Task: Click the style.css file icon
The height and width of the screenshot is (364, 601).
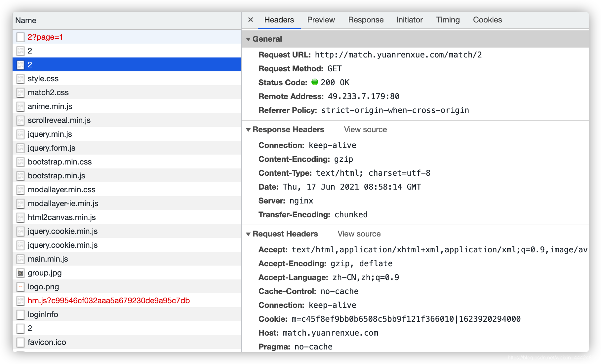Action: tap(20, 79)
